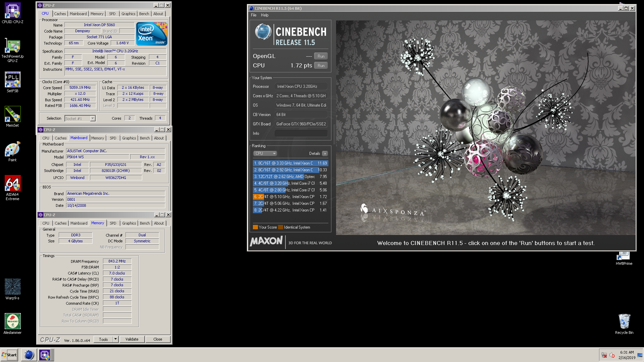This screenshot has width=644, height=362.
Task: Select the Recycle Bin icon
Action: pos(624,324)
